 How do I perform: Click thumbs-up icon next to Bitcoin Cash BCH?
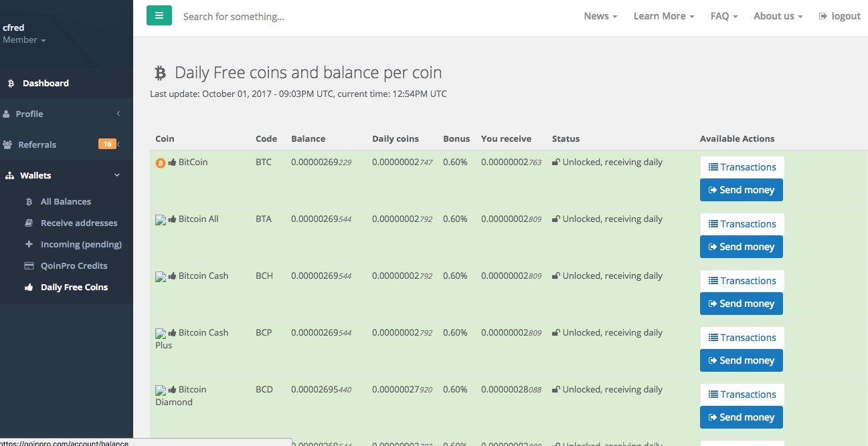click(172, 276)
